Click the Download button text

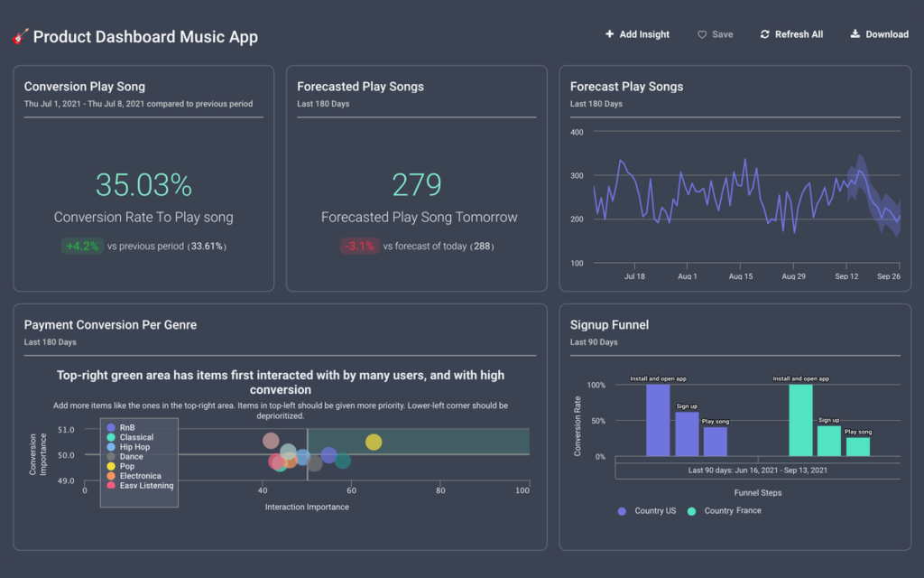[887, 34]
